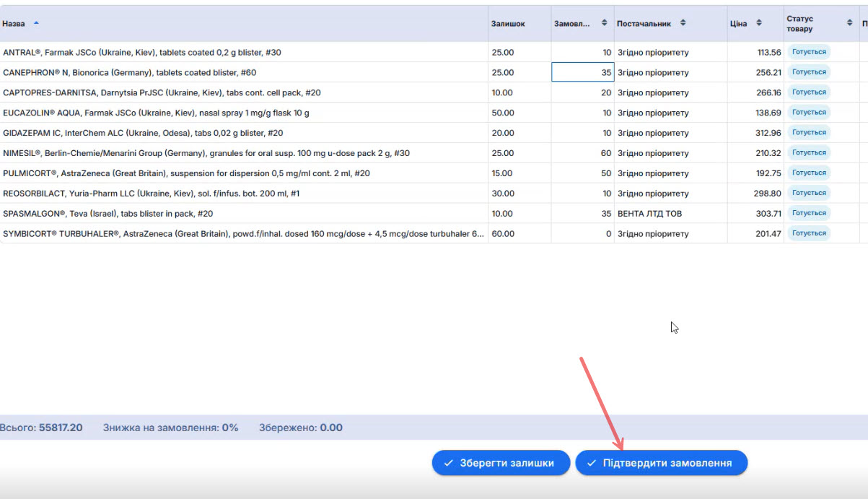The width and height of the screenshot is (868, 499).
Task: Select the SYMBICORT TURBUHALER product name
Action: (x=244, y=234)
